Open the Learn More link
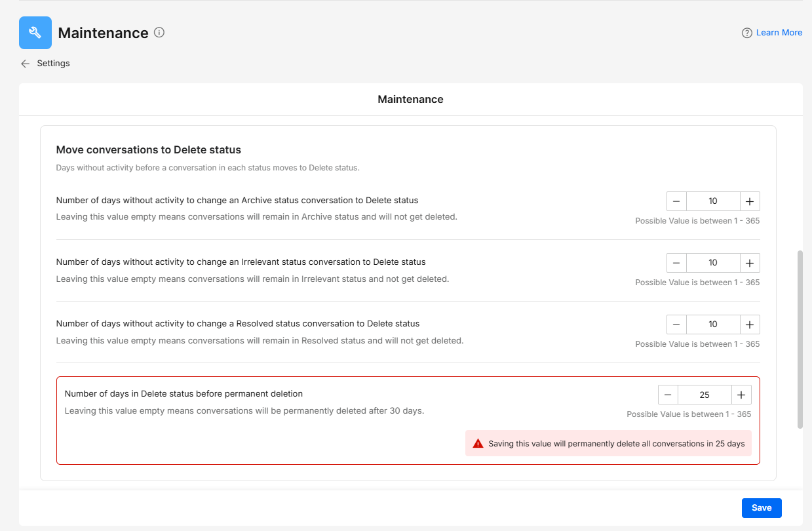The height and width of the screenshot is (531, 812). (779, 33)
